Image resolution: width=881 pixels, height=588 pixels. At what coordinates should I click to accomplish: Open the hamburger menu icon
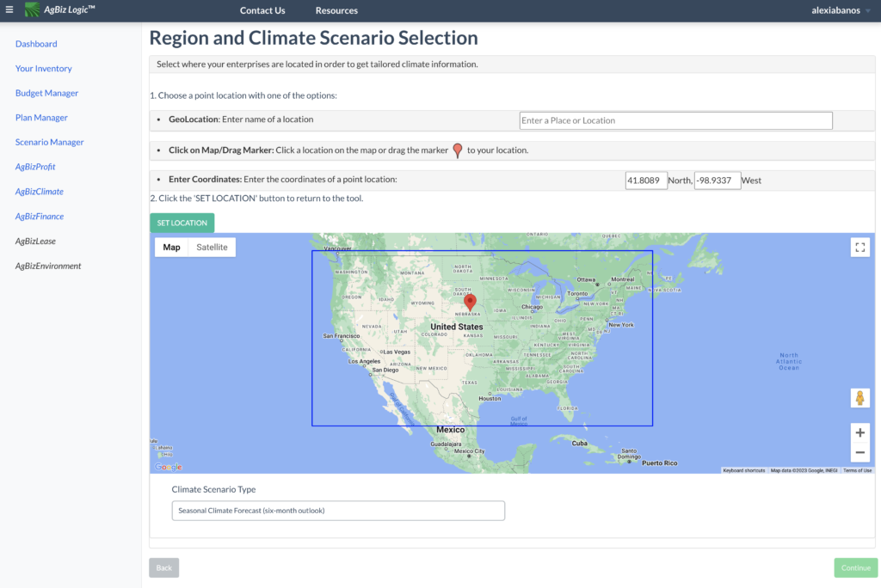pyautogui.click(x=9, y=9)
